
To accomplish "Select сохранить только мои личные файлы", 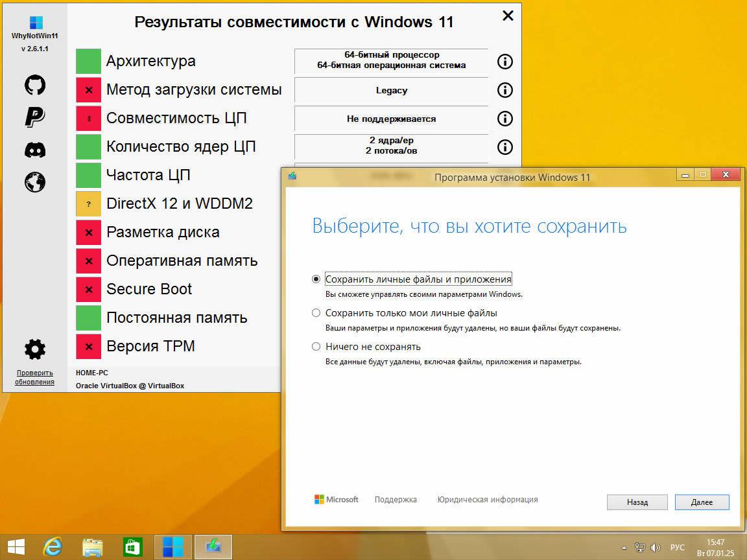I will tap(316, 312).
